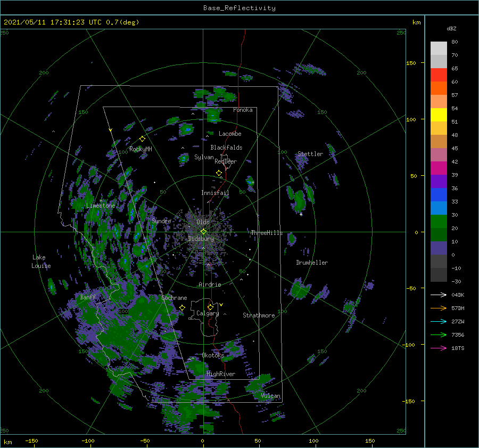Click the ThreeHills map label
The height and width of the screenshot is (448, 479).
click(x=267, y=233)
